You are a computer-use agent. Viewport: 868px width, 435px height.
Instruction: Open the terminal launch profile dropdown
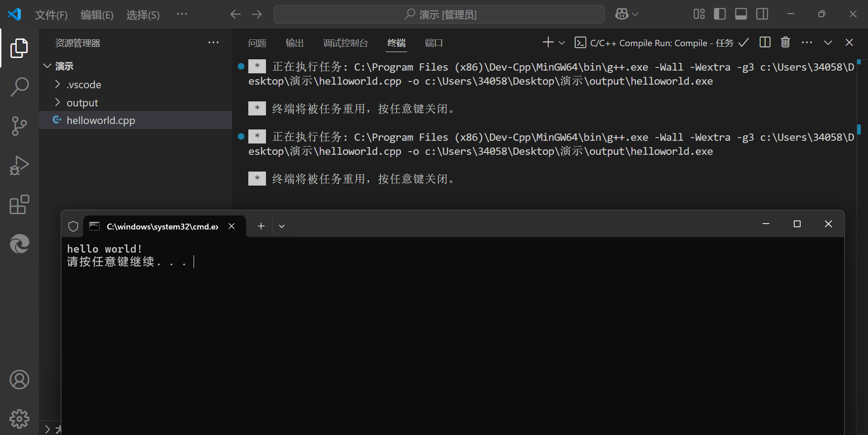[561, 43]
